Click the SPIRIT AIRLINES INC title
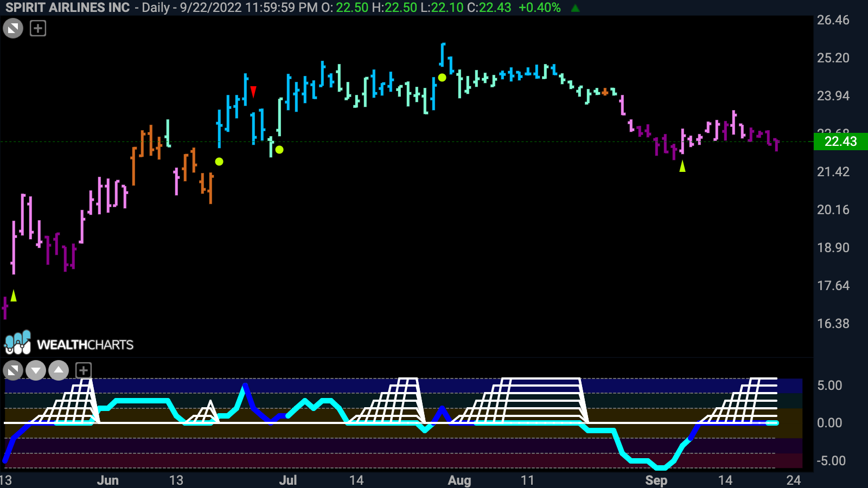Image resolution: width=868 pixels, height=488 pixels. pyautogui.click(x=68, y=8)
